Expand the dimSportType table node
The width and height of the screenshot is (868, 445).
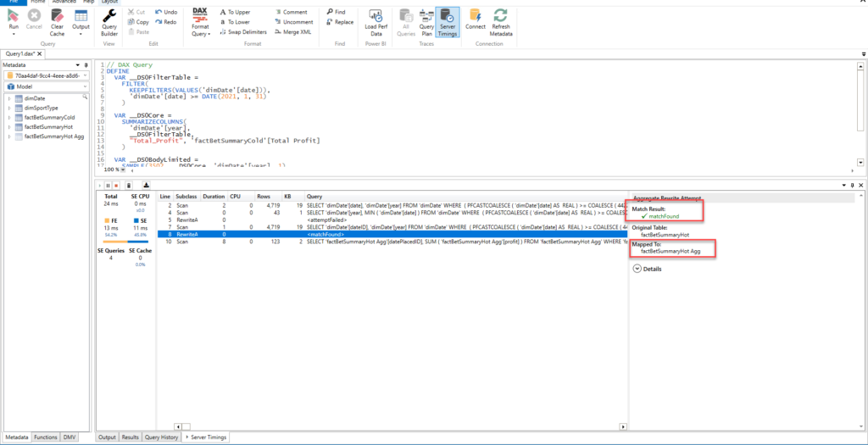[x=9, y=108]
